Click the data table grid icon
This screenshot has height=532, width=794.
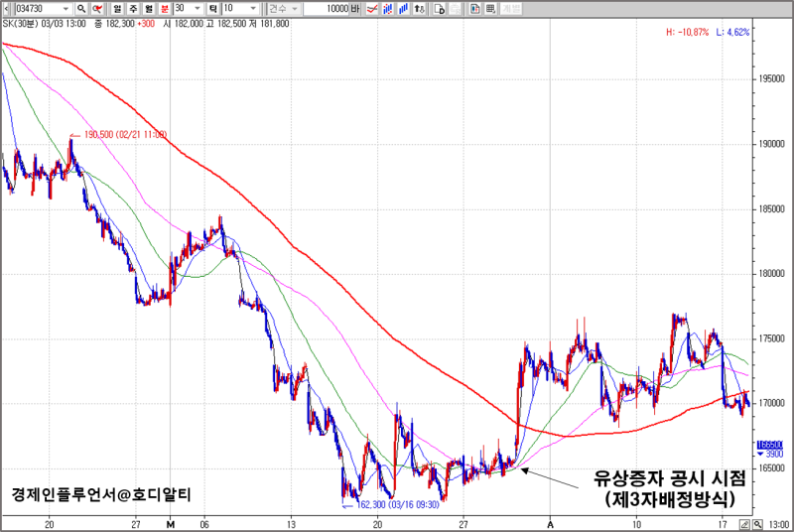click(x=490, y=9)
